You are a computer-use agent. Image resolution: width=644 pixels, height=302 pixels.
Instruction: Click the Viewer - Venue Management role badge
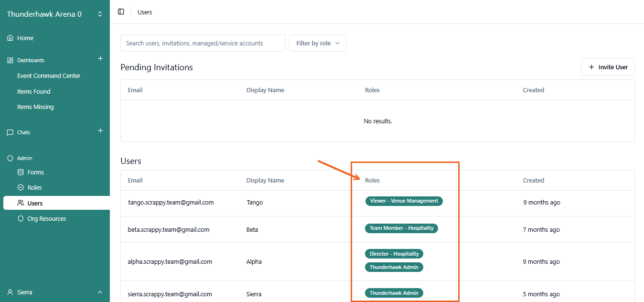[404, 201]
